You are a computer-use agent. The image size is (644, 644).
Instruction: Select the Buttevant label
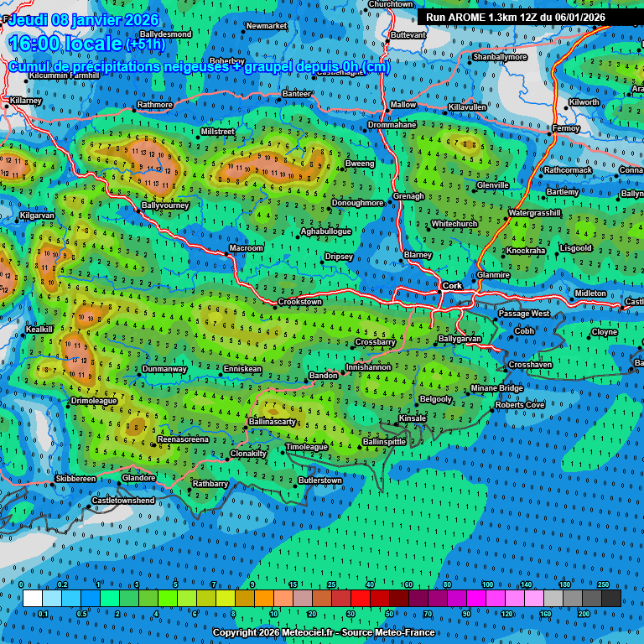click(408, 35)
